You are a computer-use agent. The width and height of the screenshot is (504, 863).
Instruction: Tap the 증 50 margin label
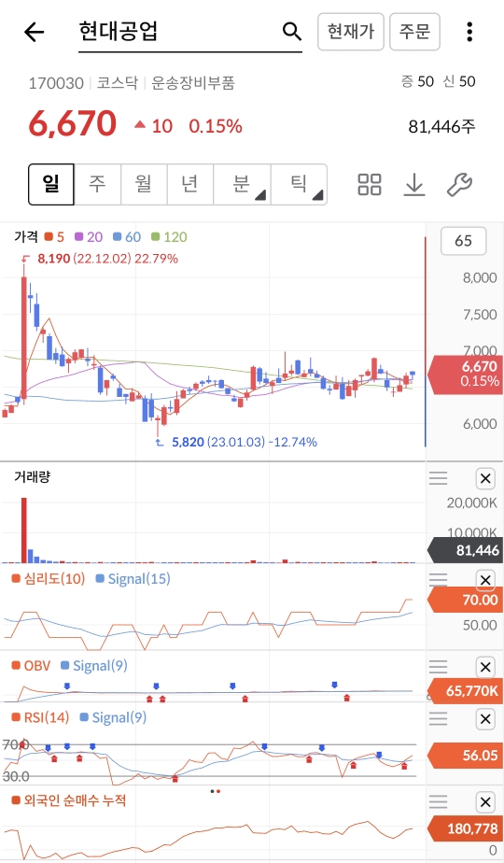(417, 81)
